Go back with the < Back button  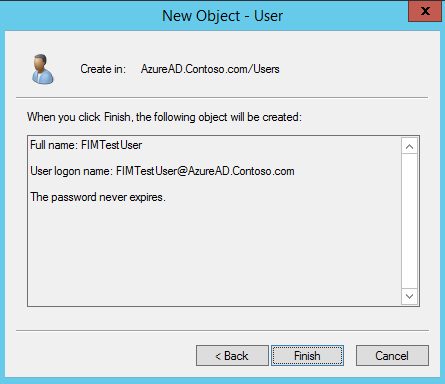232,356
